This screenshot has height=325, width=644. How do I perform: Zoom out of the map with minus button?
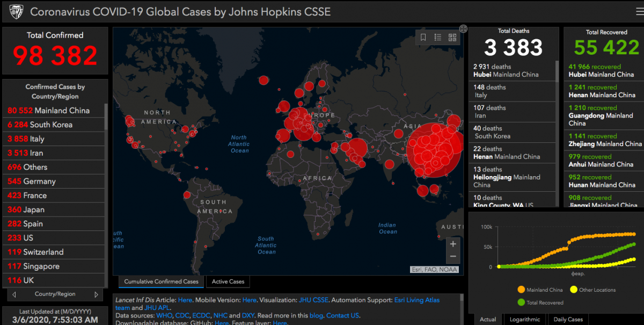click(453, 257)
